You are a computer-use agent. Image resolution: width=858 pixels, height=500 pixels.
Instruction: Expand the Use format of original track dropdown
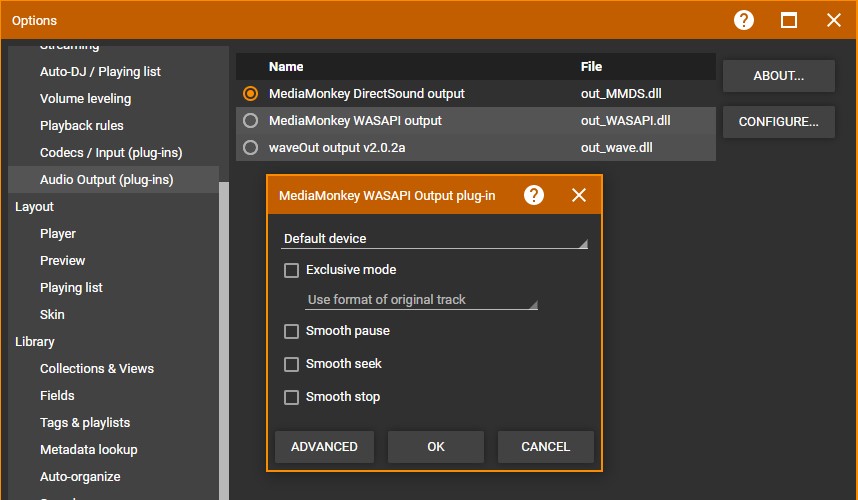click(421, 300)
